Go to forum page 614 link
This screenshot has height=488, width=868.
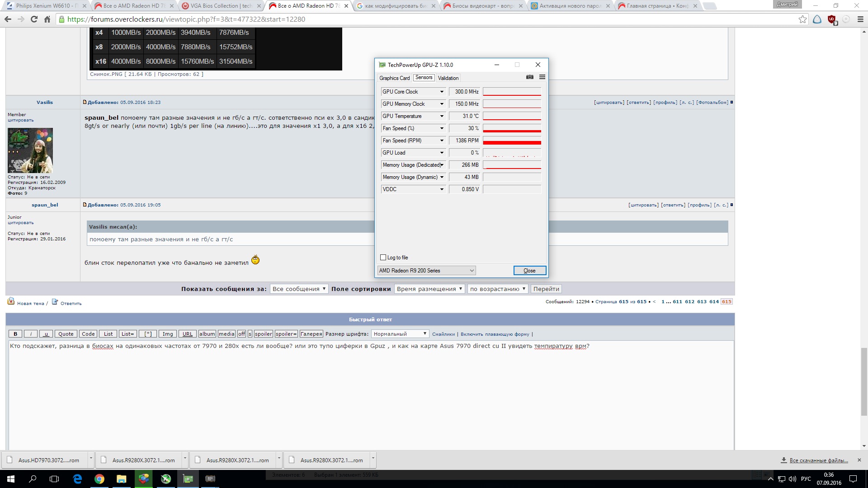pyautogui.click(x=714, y=302)
